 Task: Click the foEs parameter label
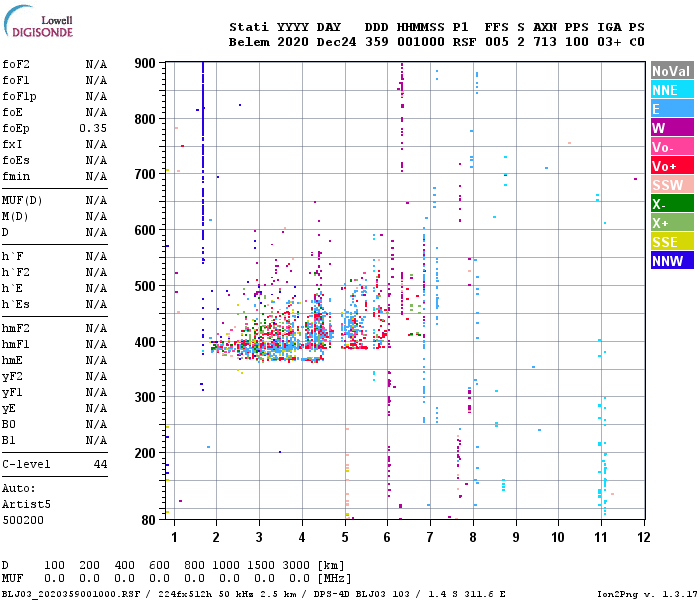coord(16,160)
